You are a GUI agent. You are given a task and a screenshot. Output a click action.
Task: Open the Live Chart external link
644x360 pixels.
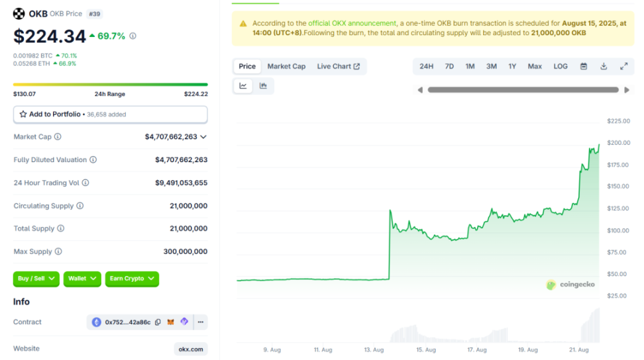pos(339,66)
